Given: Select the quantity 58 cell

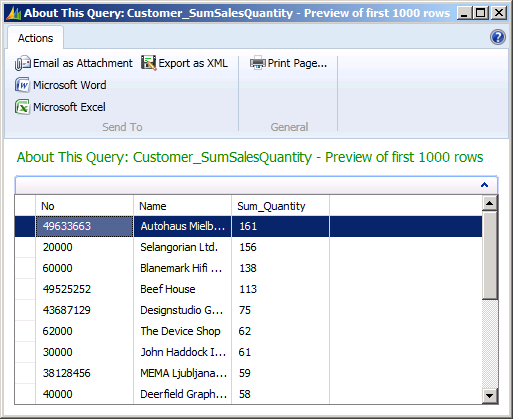Looking at the screenshot, I should [x=280, y=394].
